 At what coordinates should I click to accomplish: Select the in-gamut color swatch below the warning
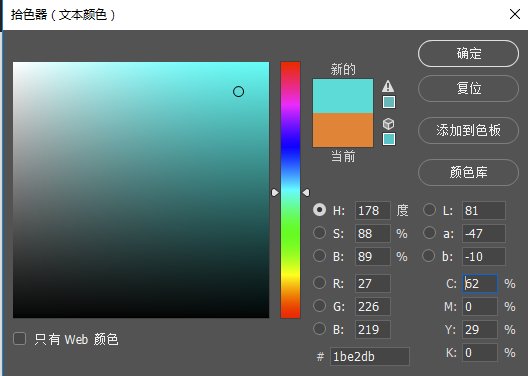point(389,102)
